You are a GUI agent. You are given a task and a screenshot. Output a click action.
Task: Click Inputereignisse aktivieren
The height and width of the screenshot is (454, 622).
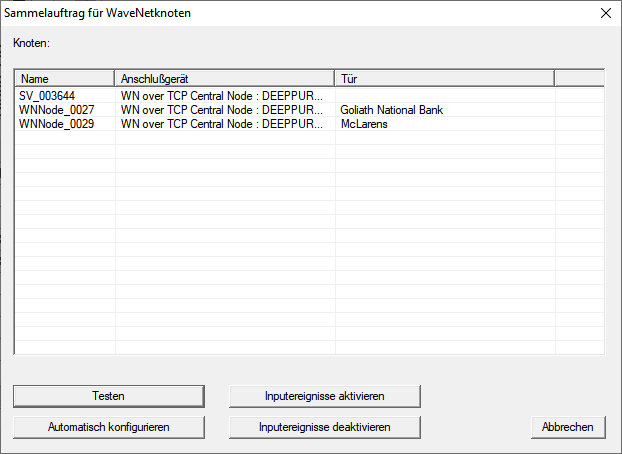[324, 396]
